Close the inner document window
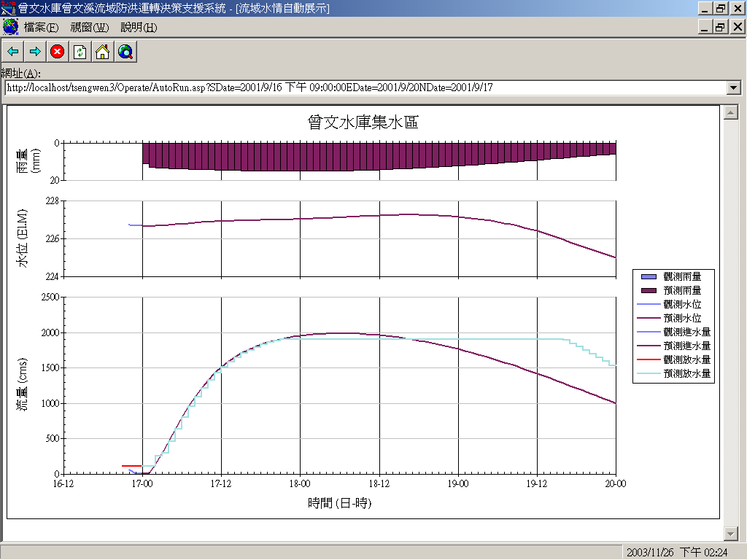 pos(738,27)
